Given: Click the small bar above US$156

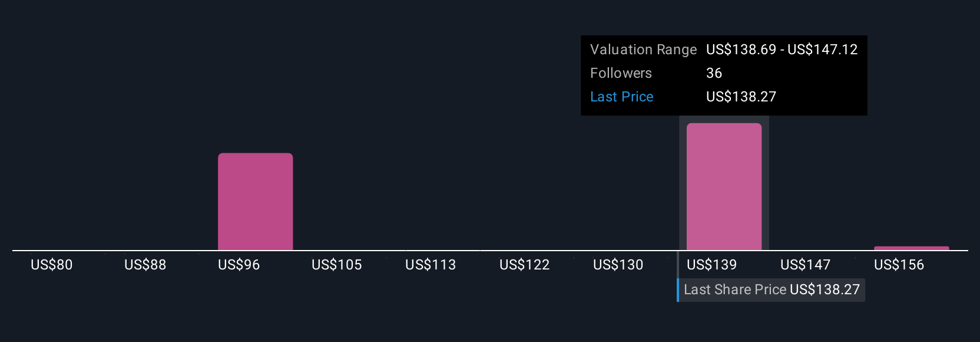Looking at the screenshot, I should pyautogui.click(x=911, y=248).
